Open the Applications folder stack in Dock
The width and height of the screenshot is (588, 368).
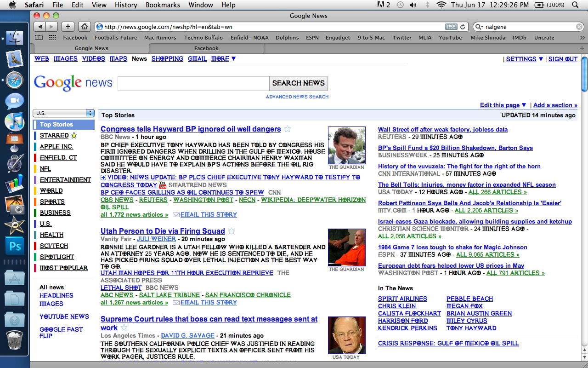coord(14,278)
